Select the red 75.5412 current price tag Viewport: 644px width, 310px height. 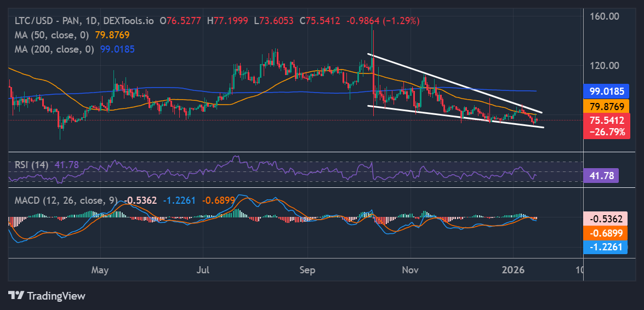point(606,119)
